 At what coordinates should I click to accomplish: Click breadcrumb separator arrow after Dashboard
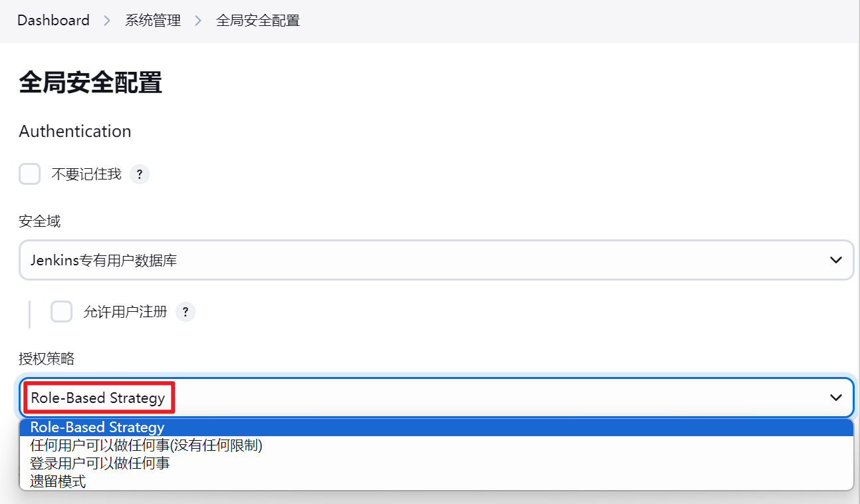(x=107, y=21)
